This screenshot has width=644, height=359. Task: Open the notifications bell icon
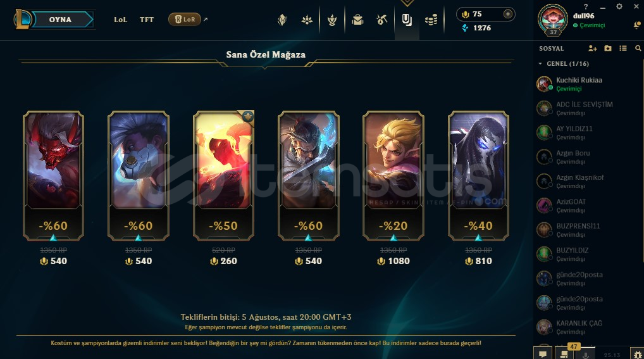637,26
